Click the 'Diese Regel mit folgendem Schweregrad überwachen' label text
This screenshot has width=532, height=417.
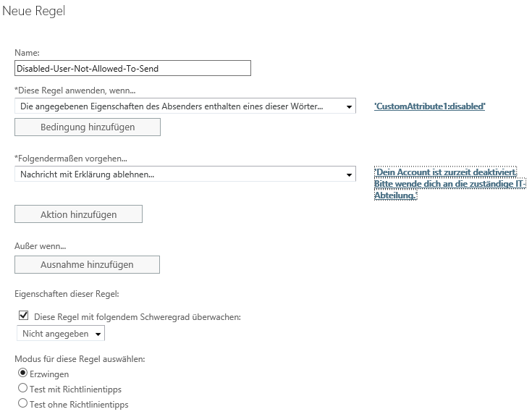coord(138,317)
